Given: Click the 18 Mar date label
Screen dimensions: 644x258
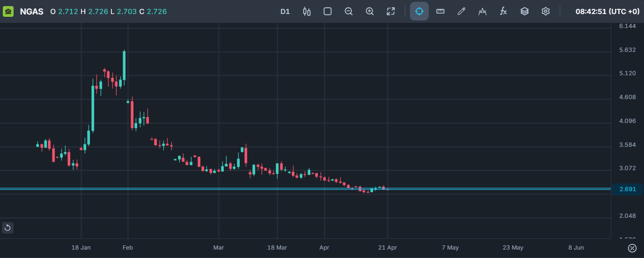Looking at the screenshot, I should 277,247.
